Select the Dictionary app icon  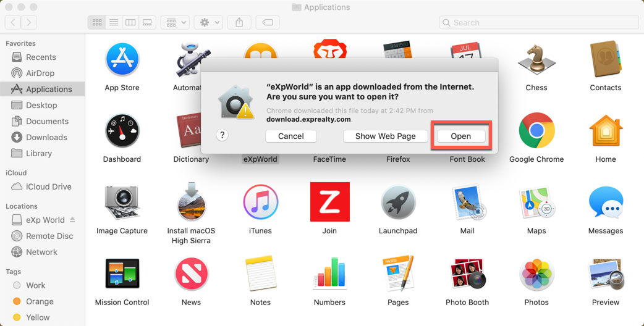coord(189,131)
